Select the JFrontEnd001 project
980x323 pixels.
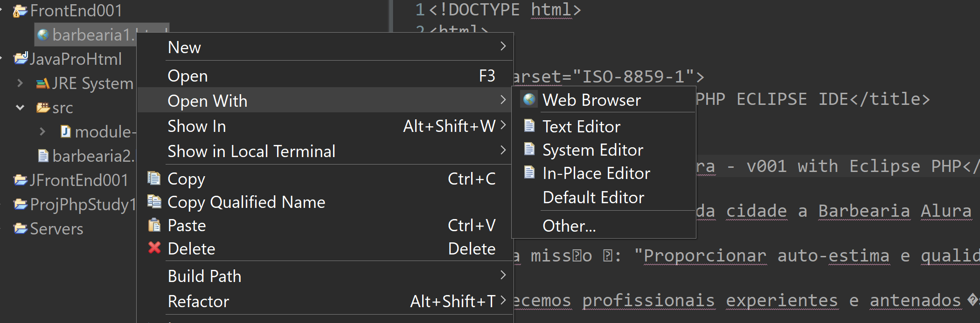[x=78, y=180]
